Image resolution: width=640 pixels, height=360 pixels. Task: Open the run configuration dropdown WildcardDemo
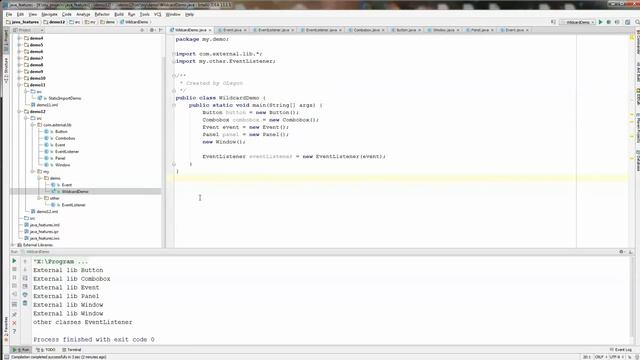tap(578, 22)
